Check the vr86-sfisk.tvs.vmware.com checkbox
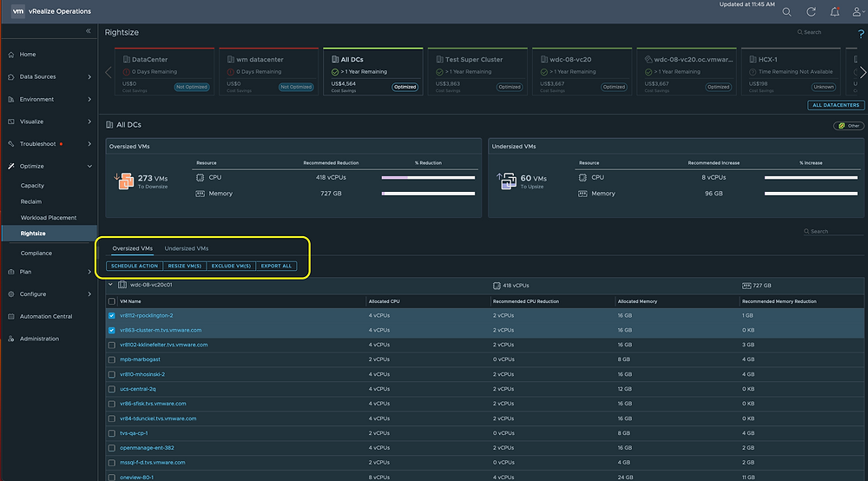Screen dimensions: 868x481 pyautogui.click(x=112, y=404)
